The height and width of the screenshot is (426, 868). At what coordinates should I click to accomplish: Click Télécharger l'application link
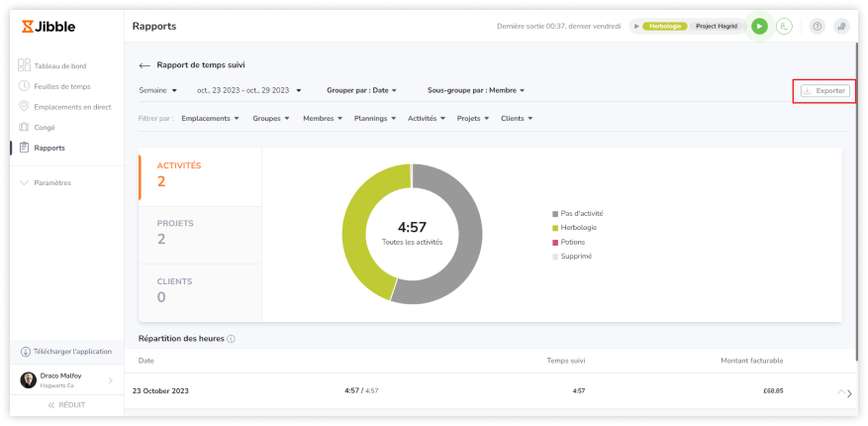(72, 352)
